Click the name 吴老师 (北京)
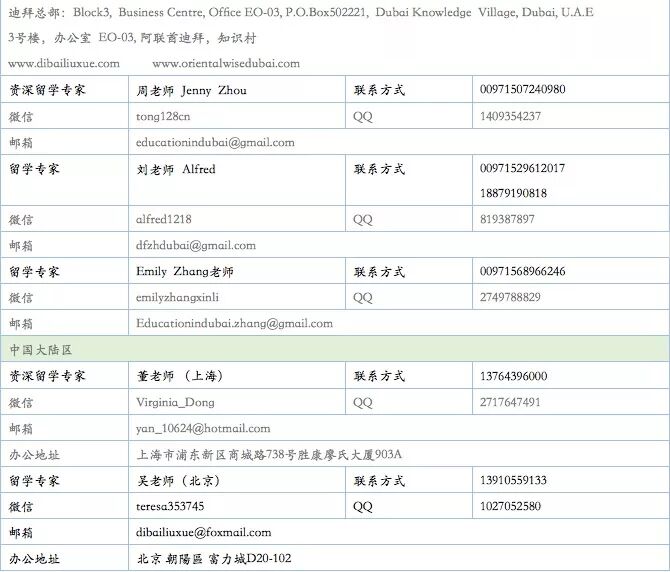Viewport: 670px width, 572px height. tap(178, 481)
